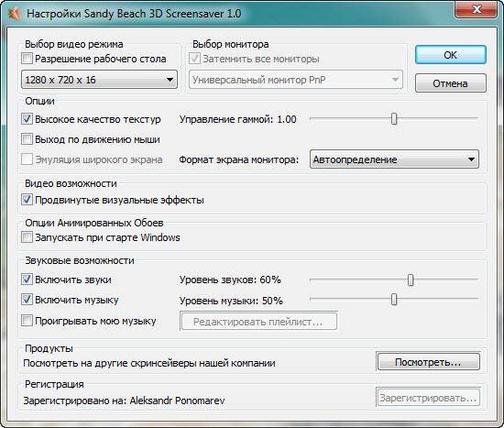
Task: Toggle Выход по движению мыши checkbox
Action: [27, 139]
